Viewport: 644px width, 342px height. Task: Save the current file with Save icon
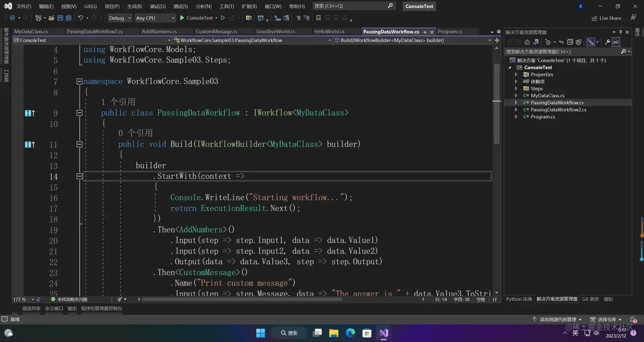coord(60,18)
